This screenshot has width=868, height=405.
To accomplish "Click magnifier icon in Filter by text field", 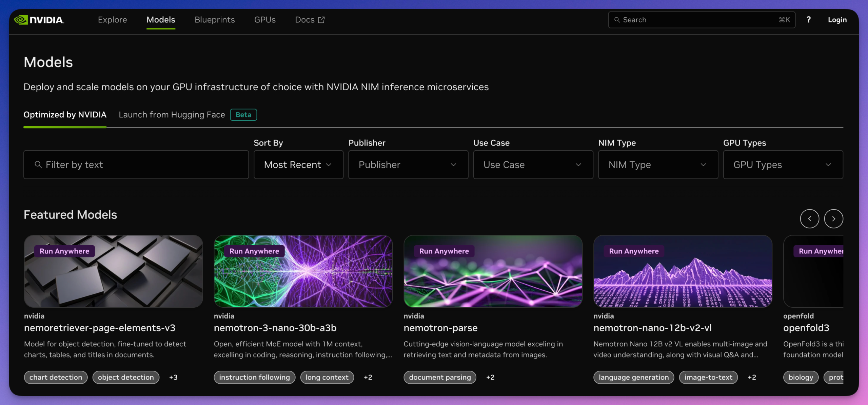I will coord(38,165).
